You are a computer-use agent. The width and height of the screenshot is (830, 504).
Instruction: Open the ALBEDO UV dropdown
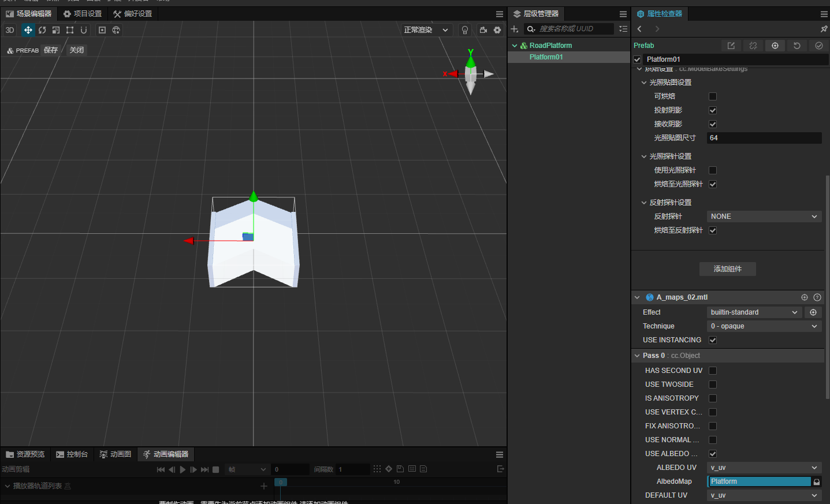click(x=764, y=468)
